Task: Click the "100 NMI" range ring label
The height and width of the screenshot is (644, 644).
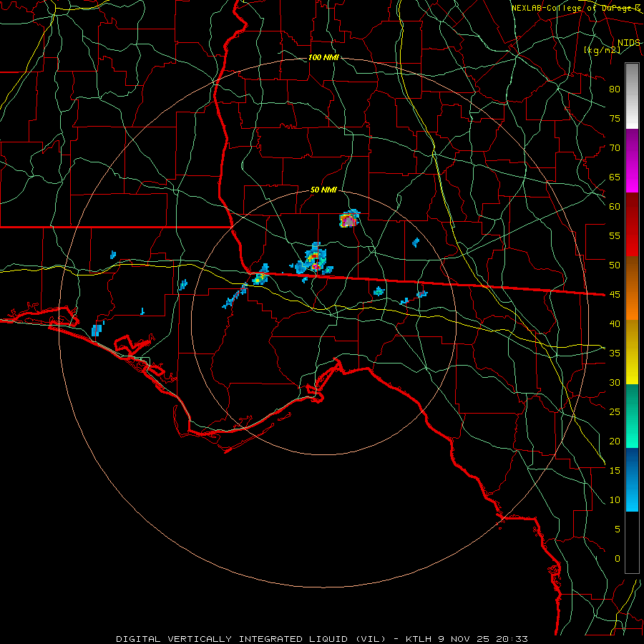Action: coord(323,57)
